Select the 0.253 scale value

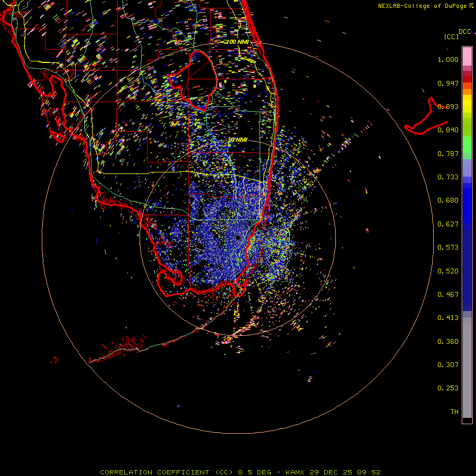pyautogui.click(x=448, y=388)
